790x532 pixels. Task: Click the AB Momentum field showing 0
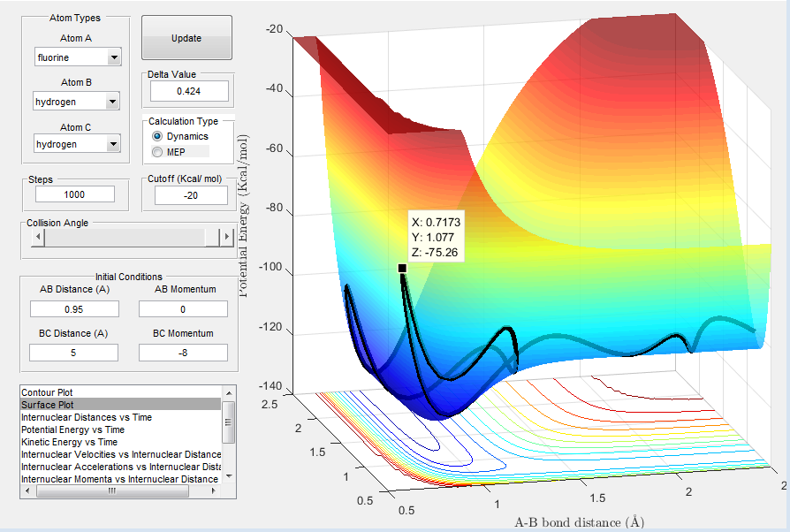(183, 308)
